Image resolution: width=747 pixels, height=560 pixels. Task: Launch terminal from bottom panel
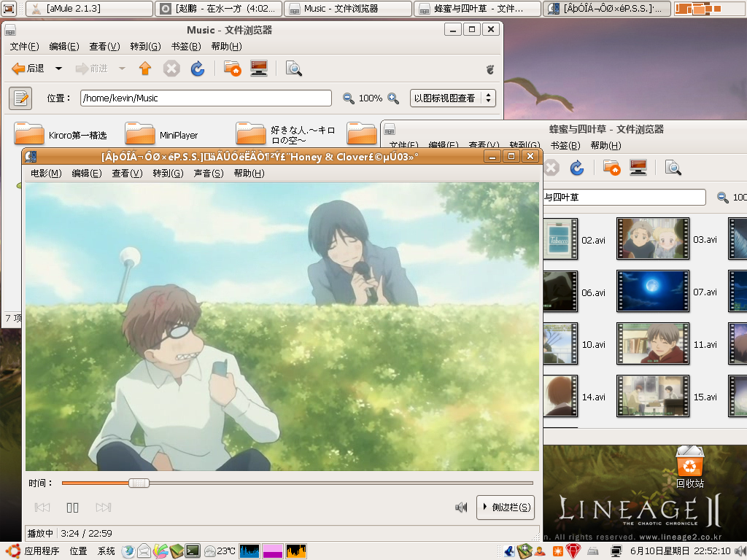point(192,551)
